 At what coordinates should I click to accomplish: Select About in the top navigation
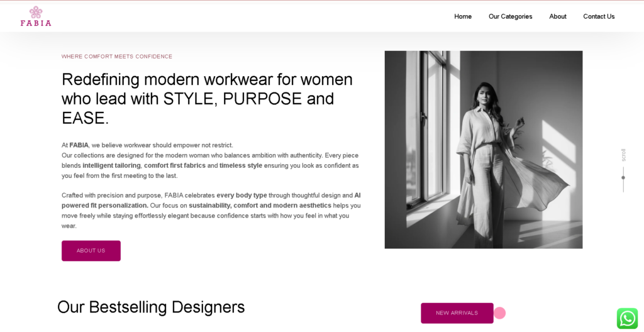click(x=557, y=16)
